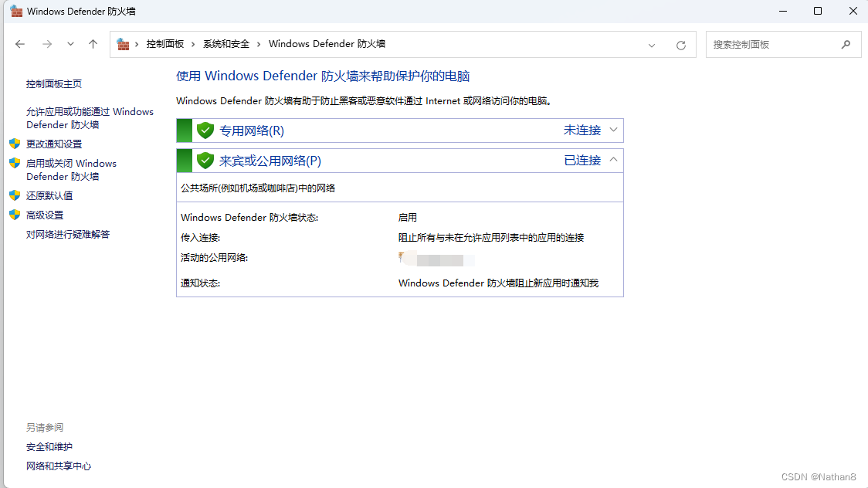Click Windows Defender 防火墙阻止新应用时通知我 value
The height and width of the screenshot is (488, 868).
coord(498,283)
